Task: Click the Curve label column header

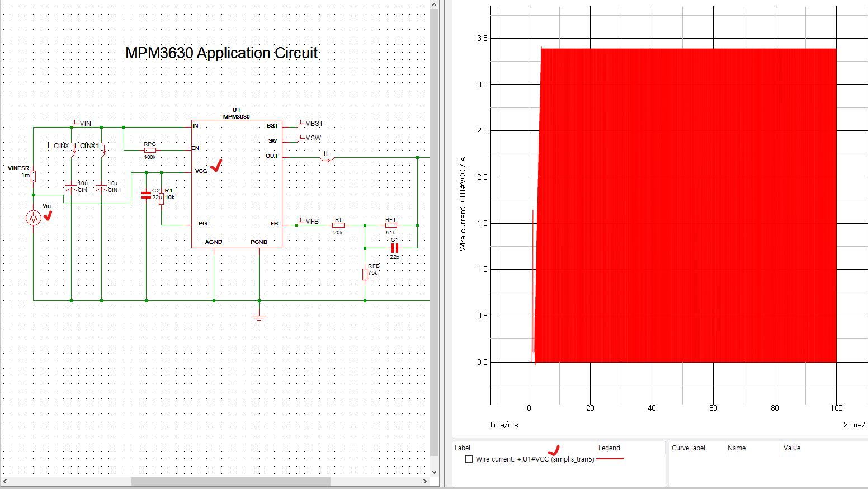Action: [x=688, y=448]
